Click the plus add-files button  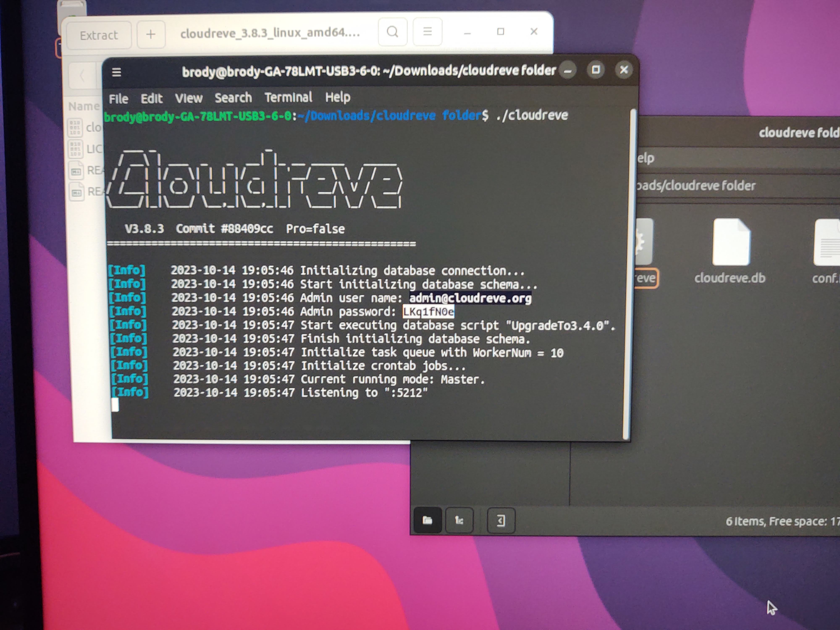point(151,35)
